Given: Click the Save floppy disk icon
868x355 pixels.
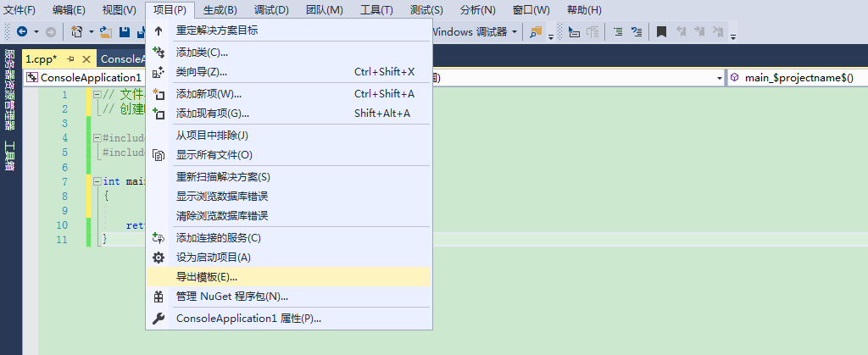Looking at the screenshot, I should 125,32.
